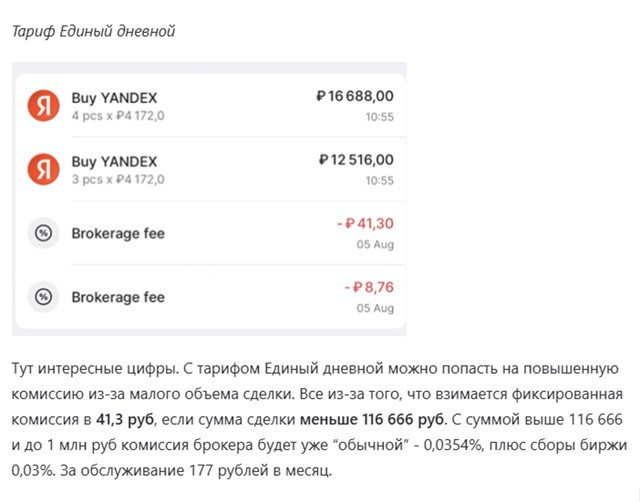
Task: Click the ₽12 516,00 amount
Action: 356,160
